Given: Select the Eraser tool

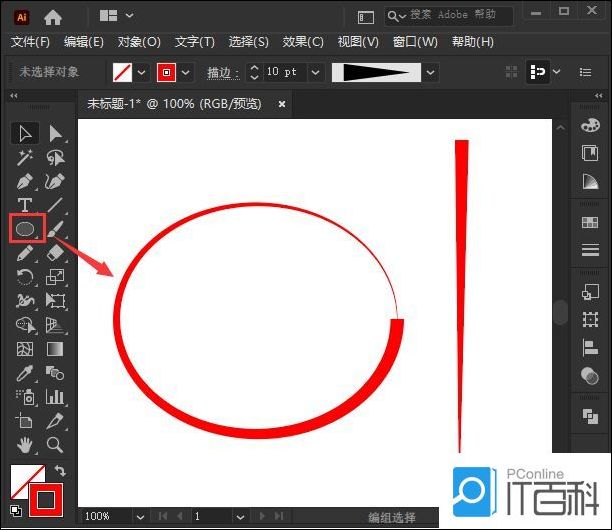Looking at the screenshot, I should [x=55, y=253].
